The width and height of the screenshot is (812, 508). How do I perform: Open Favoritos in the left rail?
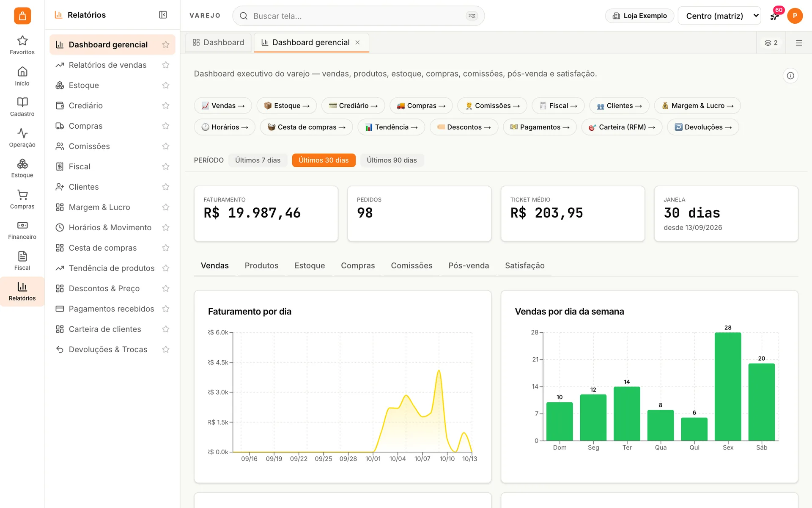coord(22,45)
